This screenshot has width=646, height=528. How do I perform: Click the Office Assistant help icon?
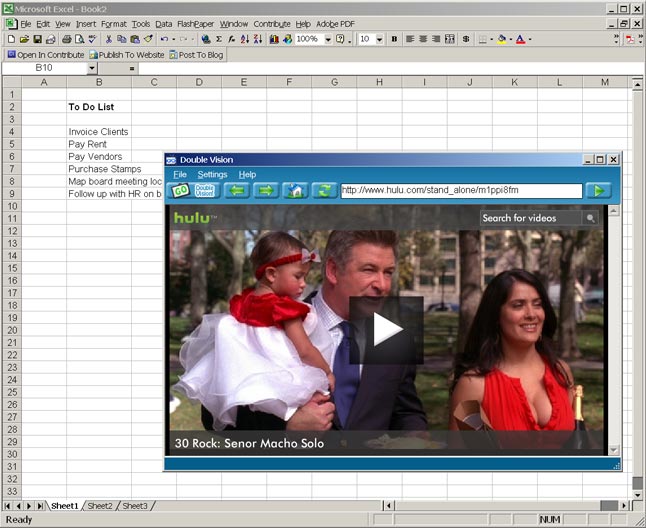[x=340, y=39]
